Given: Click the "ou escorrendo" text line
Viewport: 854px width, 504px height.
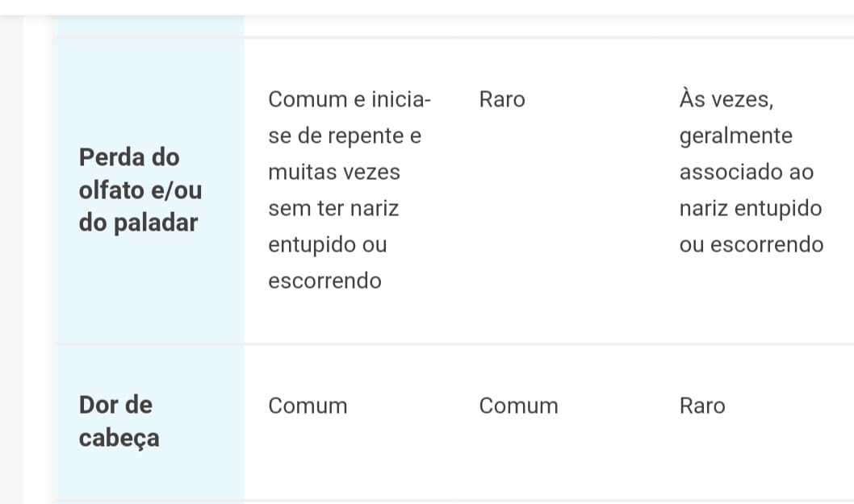Looking at the screenshot, I should [751, 244].
